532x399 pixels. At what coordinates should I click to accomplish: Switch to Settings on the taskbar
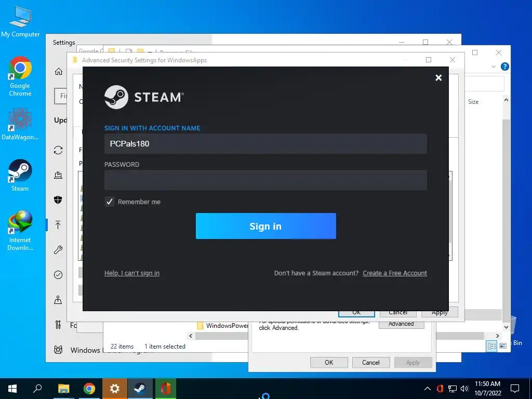pyautogui.click(x=114, y=389)
